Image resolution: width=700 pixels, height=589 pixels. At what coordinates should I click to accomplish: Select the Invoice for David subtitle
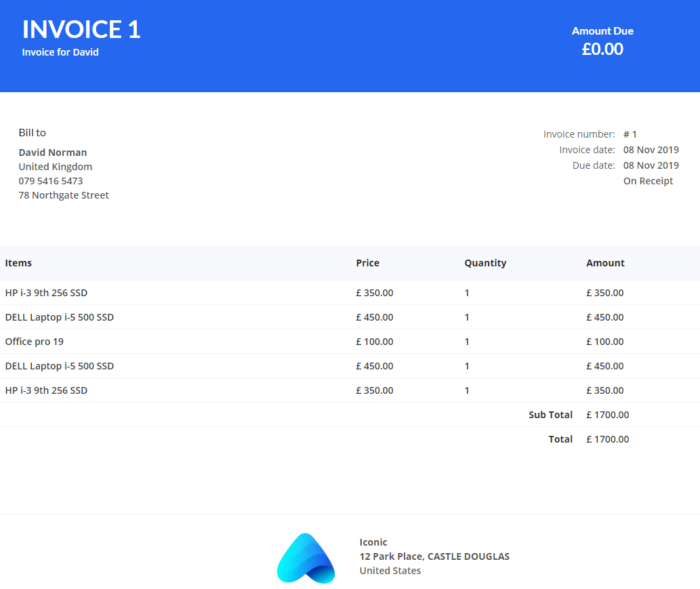click(60, 52)
